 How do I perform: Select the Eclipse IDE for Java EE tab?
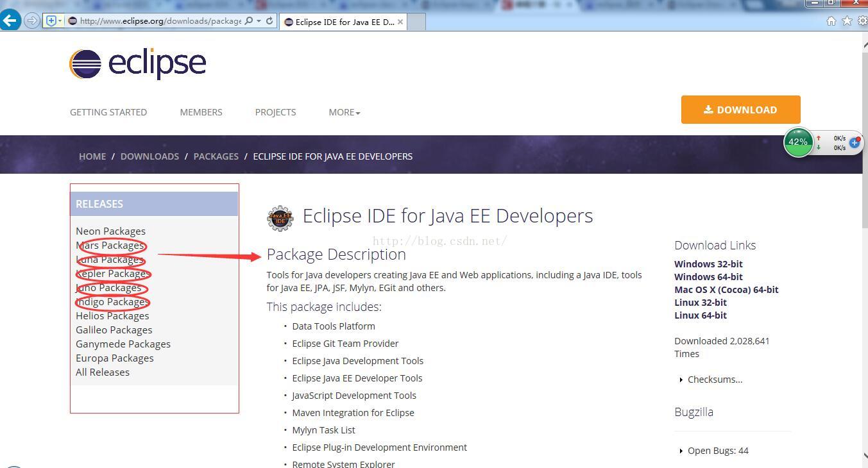pyautogui.click(x=343, y=21)
